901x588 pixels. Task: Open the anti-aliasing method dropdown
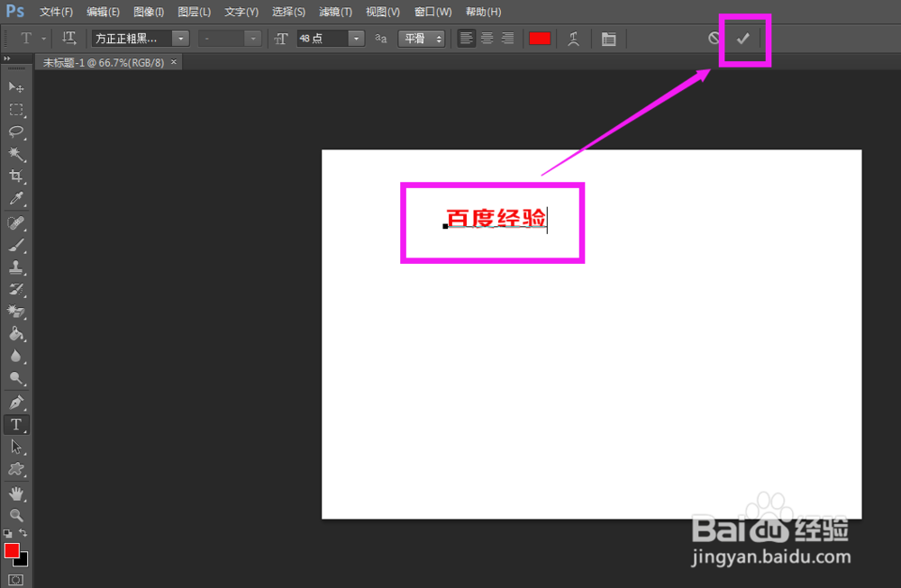click(x=441, y=38)
